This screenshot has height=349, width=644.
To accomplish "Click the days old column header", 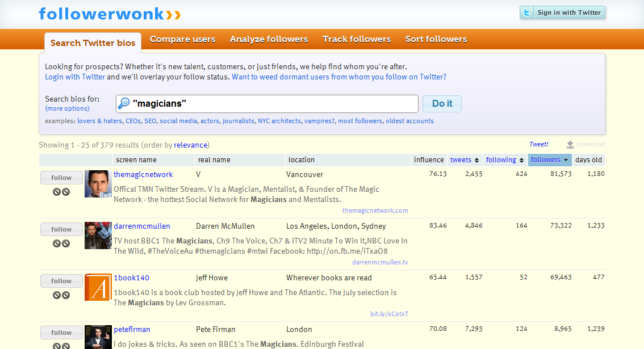I will coord(588,159).
